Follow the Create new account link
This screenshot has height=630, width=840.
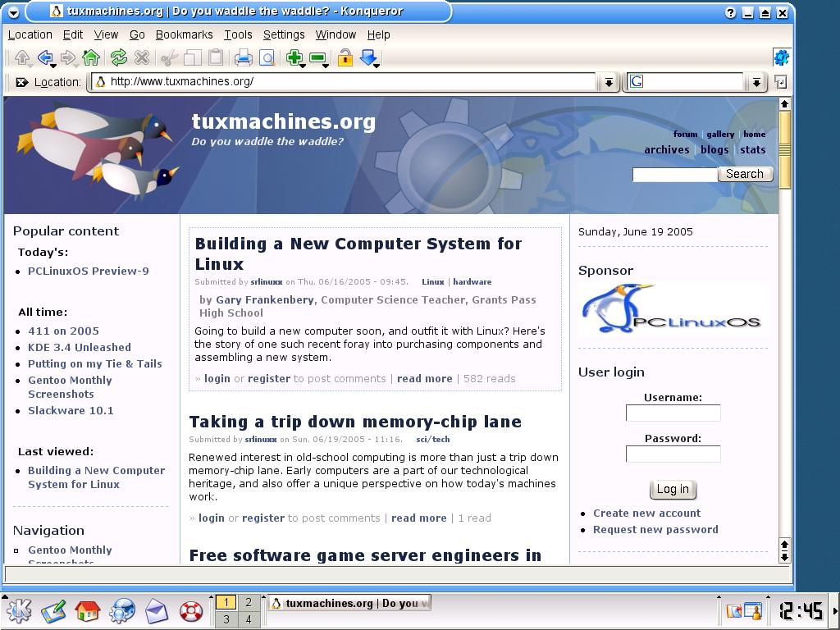tap(646, 514)
